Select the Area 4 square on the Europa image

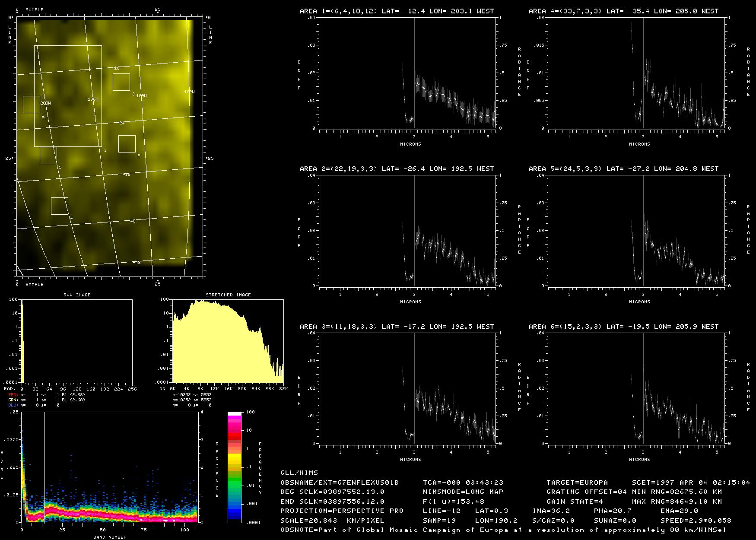click(x=60, y=206)
